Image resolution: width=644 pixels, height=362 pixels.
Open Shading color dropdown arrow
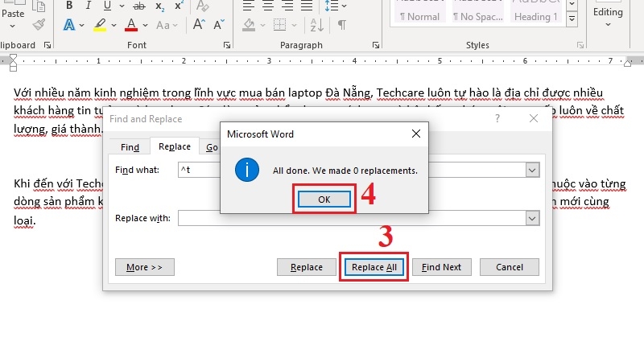click(263, 26)
